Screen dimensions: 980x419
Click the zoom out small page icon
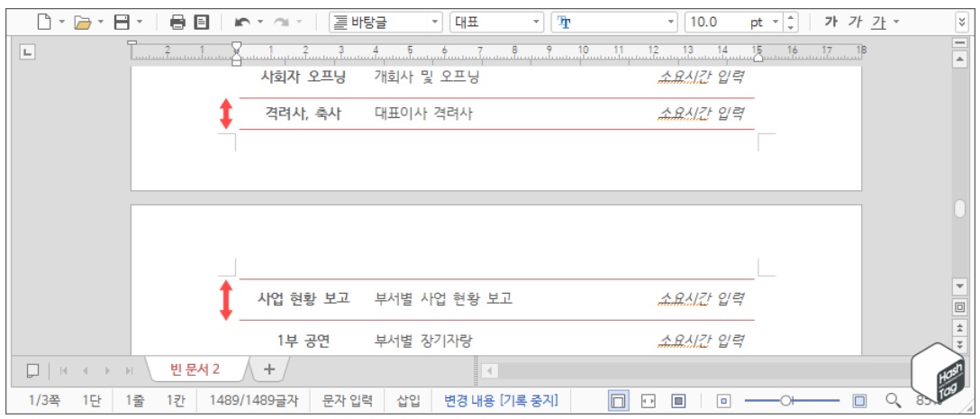724,401
